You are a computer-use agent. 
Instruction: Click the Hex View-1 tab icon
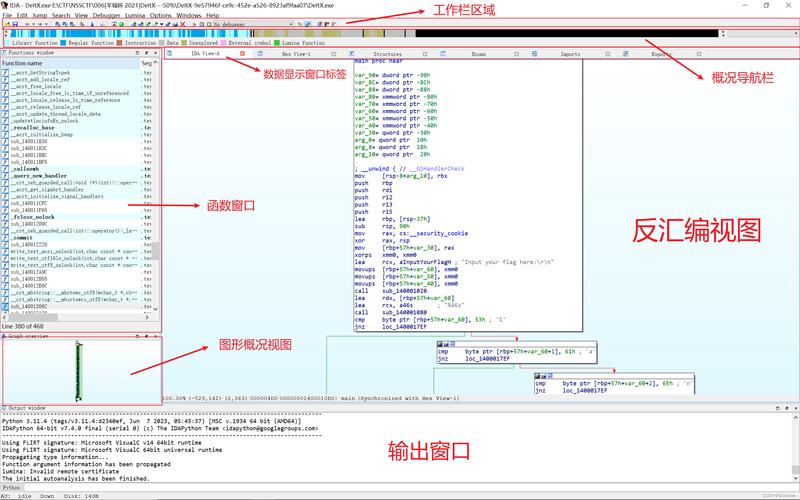pos(260,54)
